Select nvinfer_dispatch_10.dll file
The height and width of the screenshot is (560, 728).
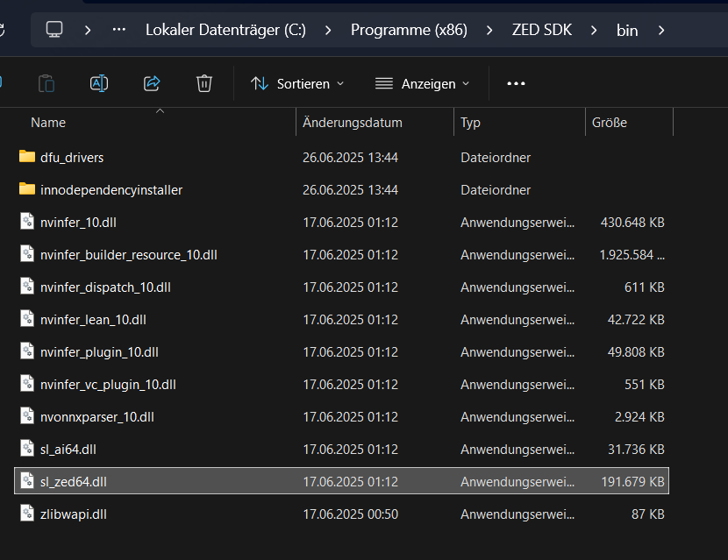(x=341, y=287)
